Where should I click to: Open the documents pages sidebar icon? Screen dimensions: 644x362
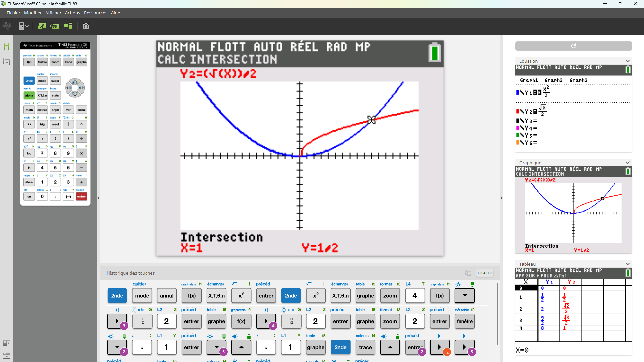tap(6, 62)
